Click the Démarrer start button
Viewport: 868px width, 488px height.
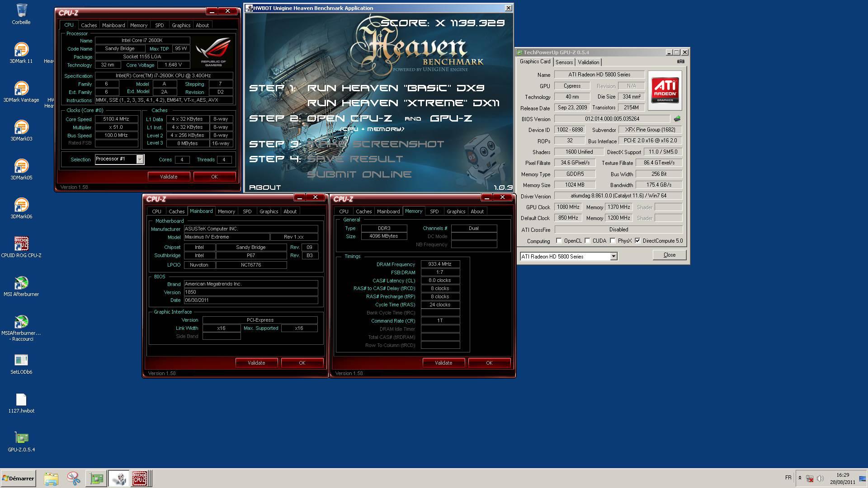click(18, 479)
